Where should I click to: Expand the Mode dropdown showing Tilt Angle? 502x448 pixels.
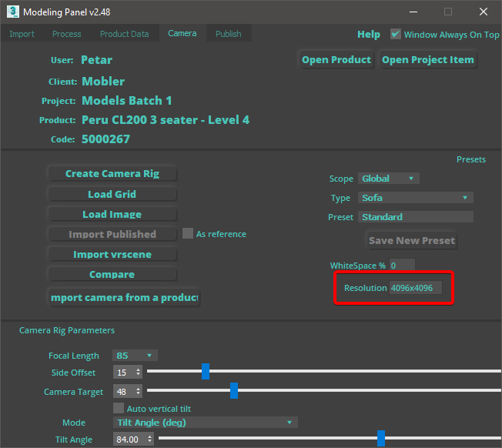(x=205, y=423)
